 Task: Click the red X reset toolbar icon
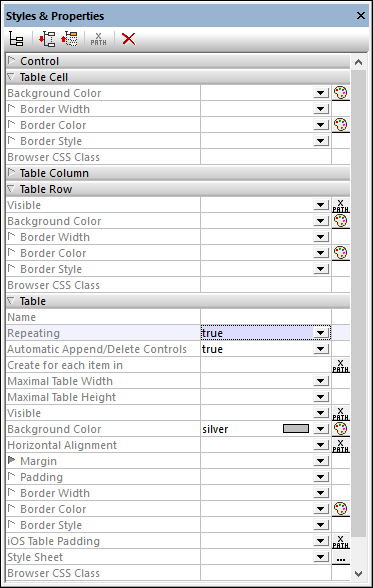[129, 39]
